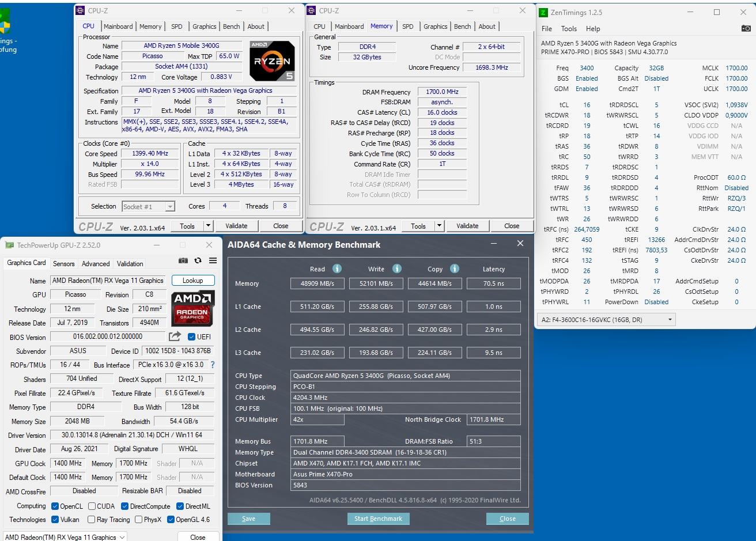Open the GPU-Z graphics card selector dropdown

(x=65, y=537)
